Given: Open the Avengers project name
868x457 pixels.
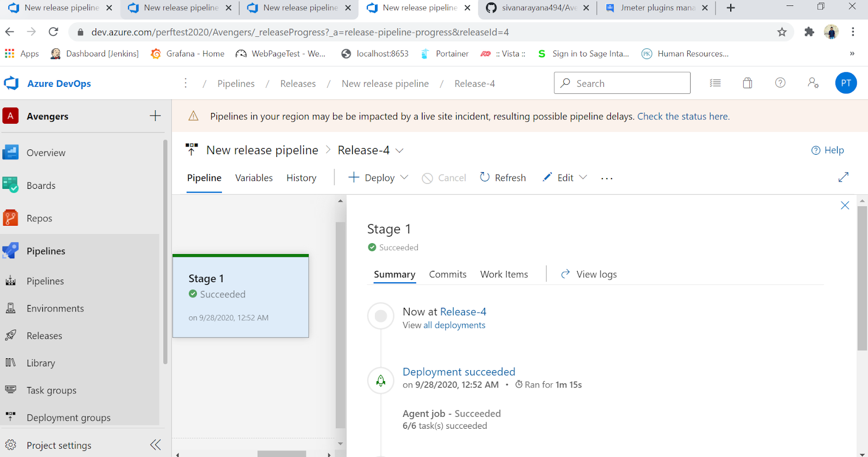Looking at the screenshot, I should click(47, 116).
